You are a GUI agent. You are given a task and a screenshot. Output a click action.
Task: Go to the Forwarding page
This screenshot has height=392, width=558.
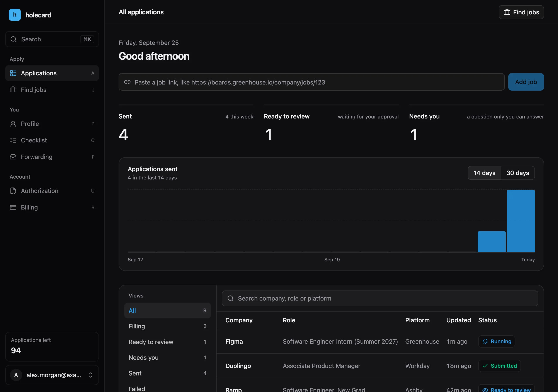pos(52,157)
